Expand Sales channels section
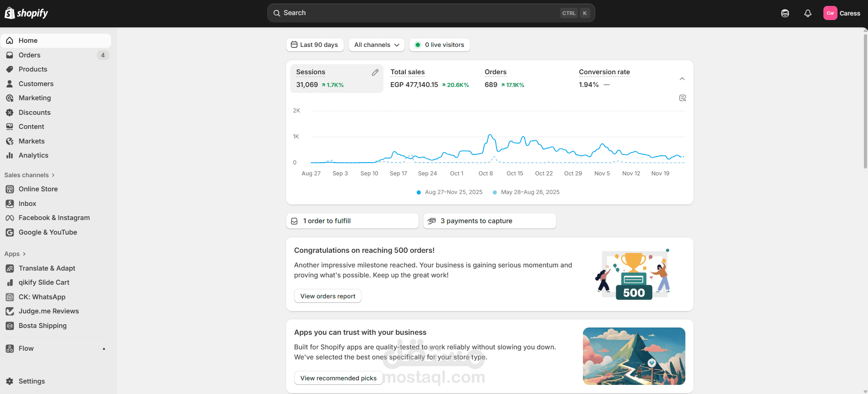 coord(30,175)
